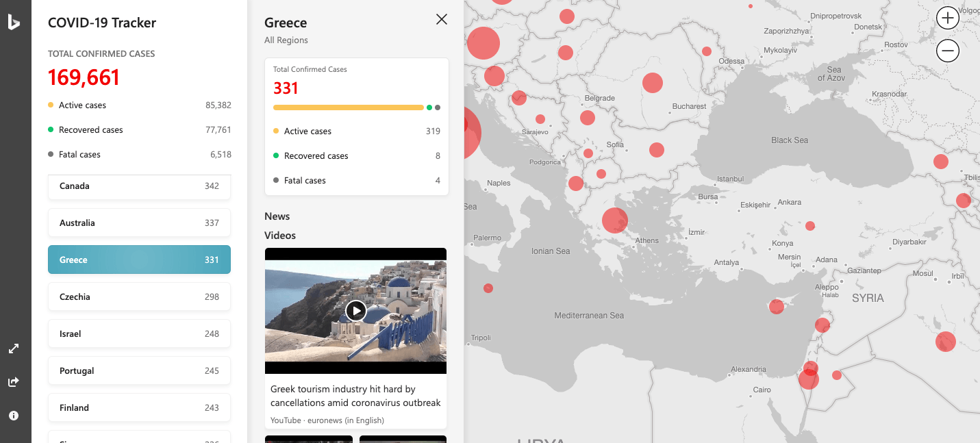Click the Bing logo icon

point(14,23)
